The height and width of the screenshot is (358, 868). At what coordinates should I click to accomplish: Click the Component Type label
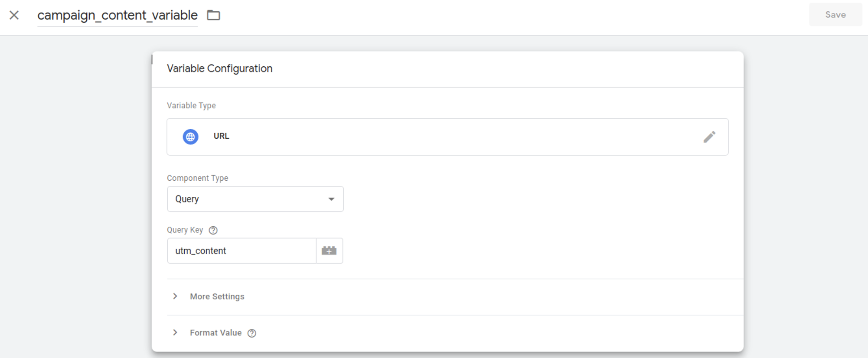click(x=197, y=178)
